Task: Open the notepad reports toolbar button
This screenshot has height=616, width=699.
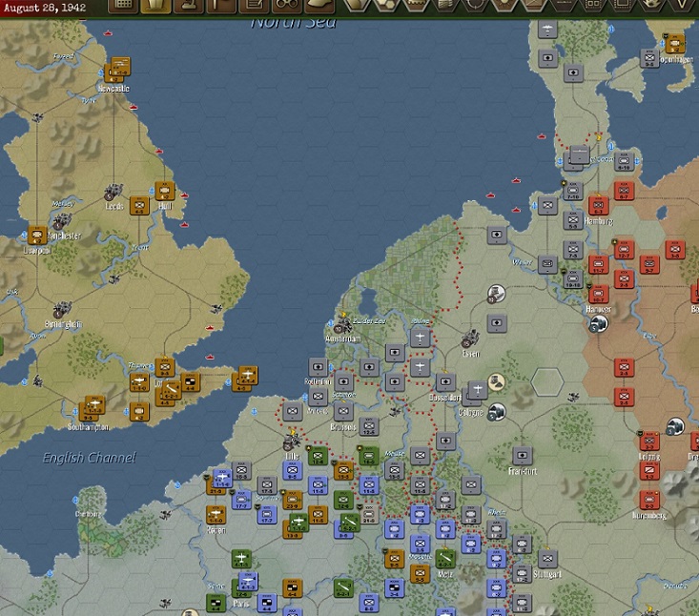Action: [x=254, y=6]
